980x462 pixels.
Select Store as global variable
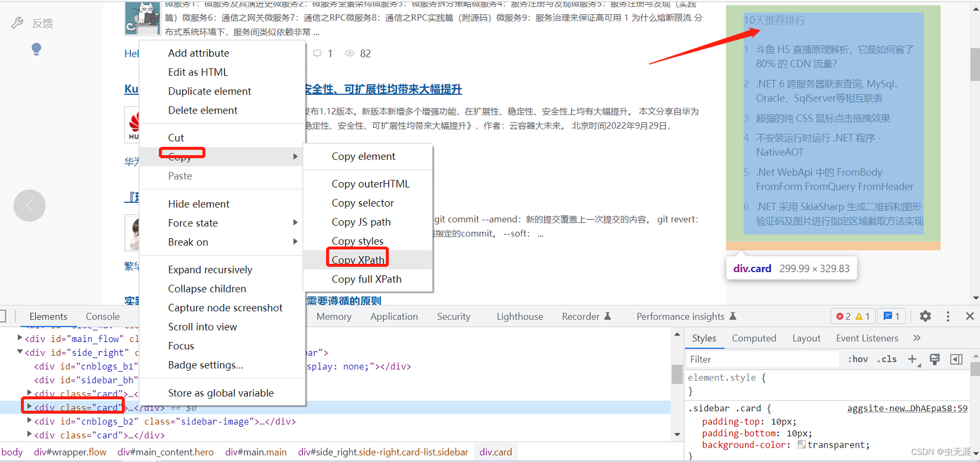[x=222, y=393]
